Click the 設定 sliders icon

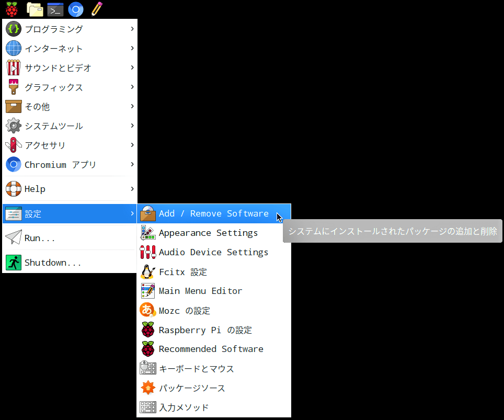click(x=14, y=213)
